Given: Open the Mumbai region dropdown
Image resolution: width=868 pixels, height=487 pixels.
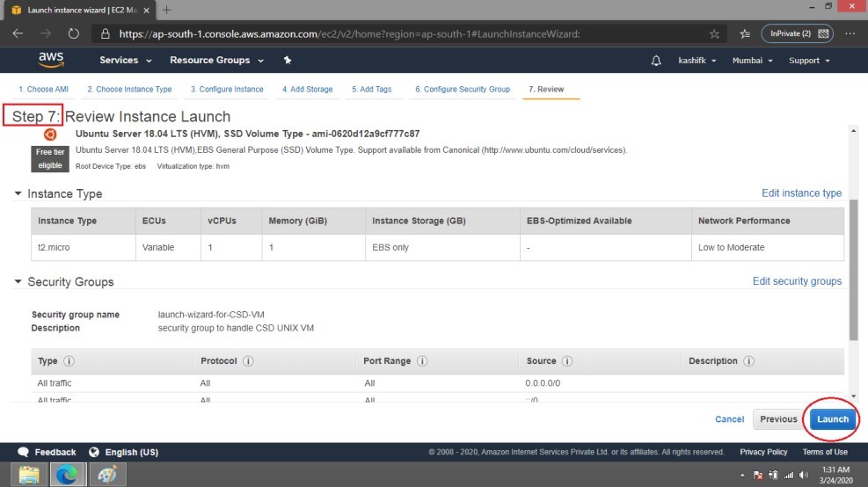Looking at the screenshot, I should pos(752,61).
